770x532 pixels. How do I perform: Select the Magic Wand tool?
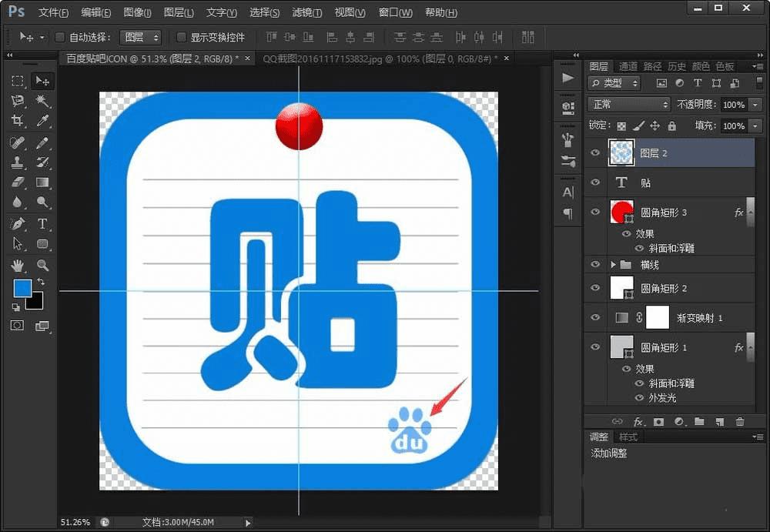(x=43, y=102)
